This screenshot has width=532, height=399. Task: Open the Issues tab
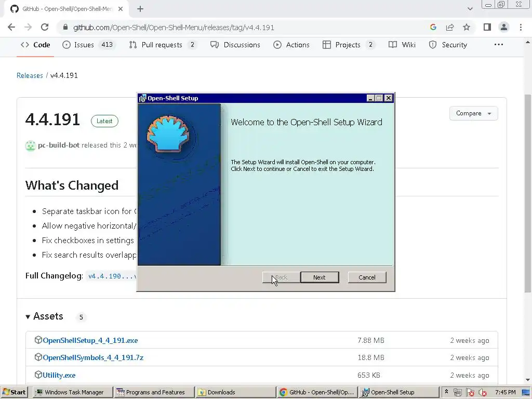pos(89,45)
